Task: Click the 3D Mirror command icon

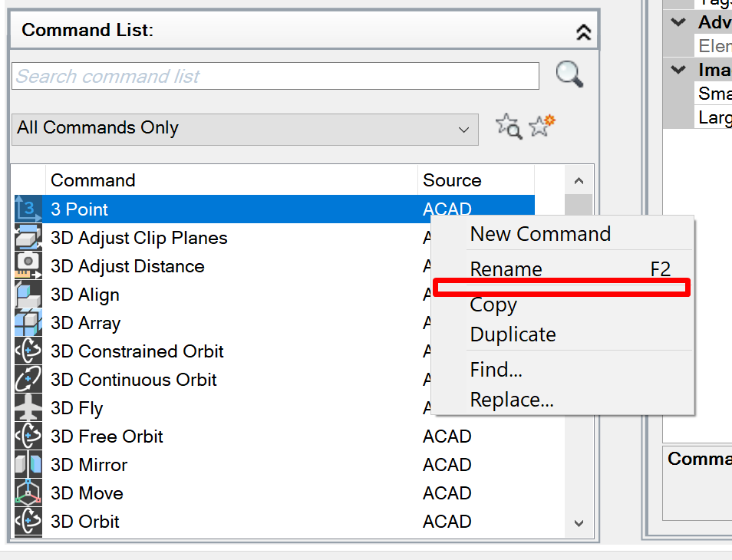Action: pyautogui.click(x=28, y=465)
